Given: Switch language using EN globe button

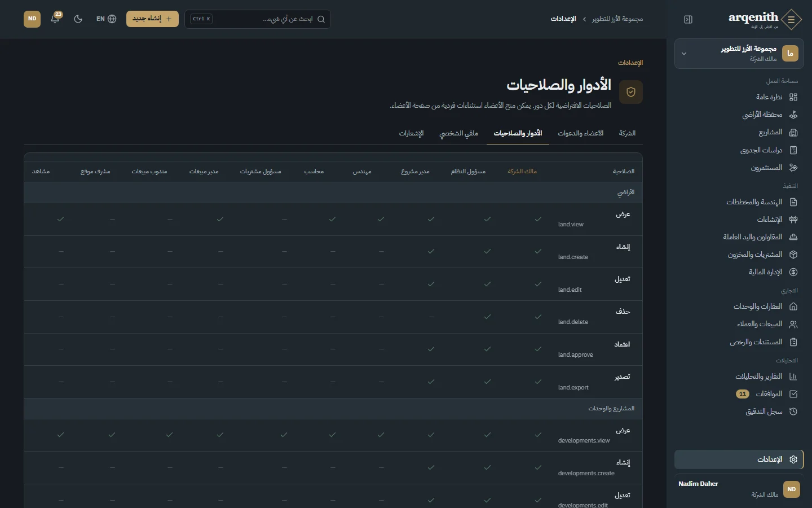Looking at the screenshot, I should (x=106, y=19).
